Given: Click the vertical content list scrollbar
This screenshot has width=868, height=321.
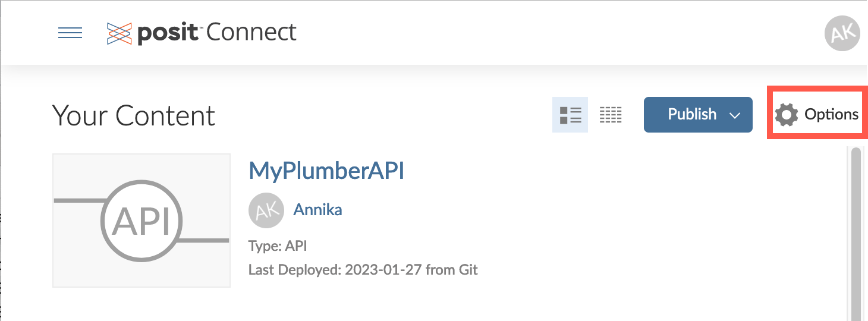Looking at the screenshot, I should [856, 232].
